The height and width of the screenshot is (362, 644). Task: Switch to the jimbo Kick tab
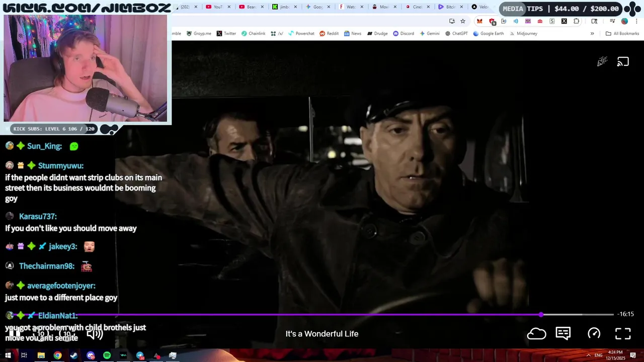[x=284, y=7]
